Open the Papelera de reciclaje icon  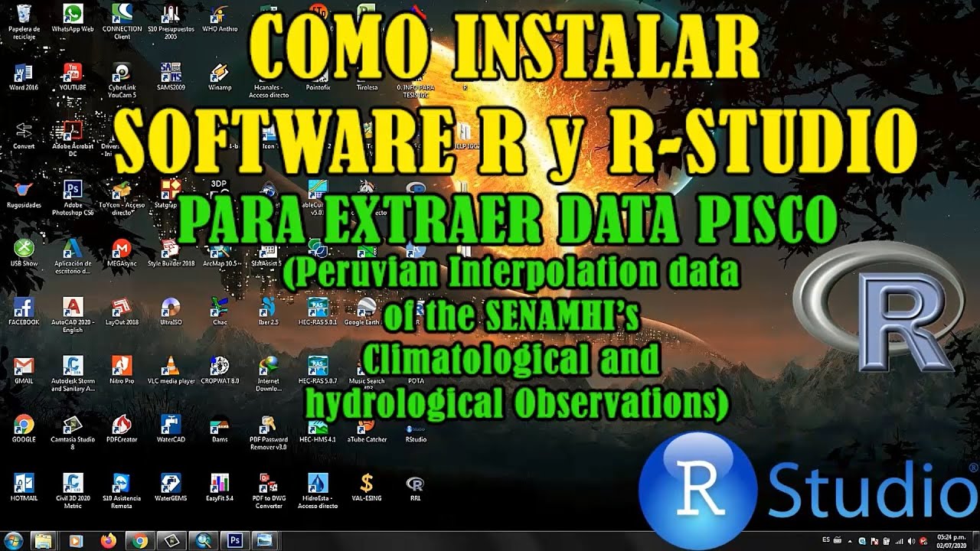[24, 21]
